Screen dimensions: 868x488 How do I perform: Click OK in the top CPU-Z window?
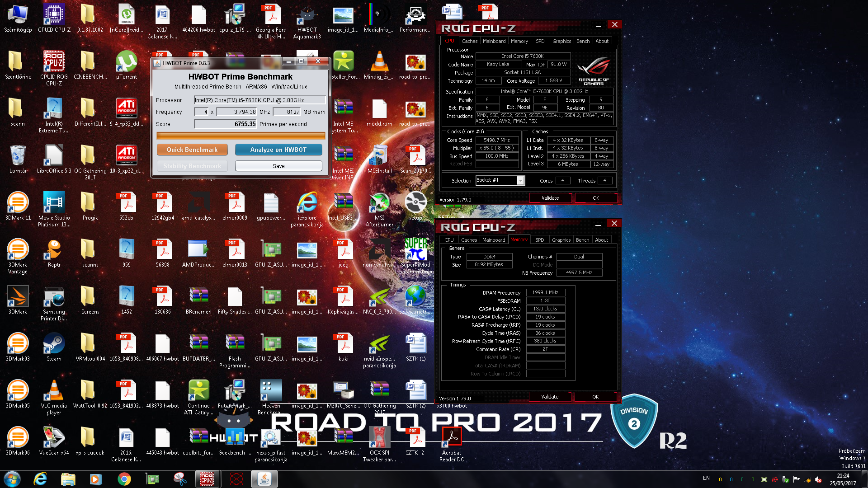[596, 198]
